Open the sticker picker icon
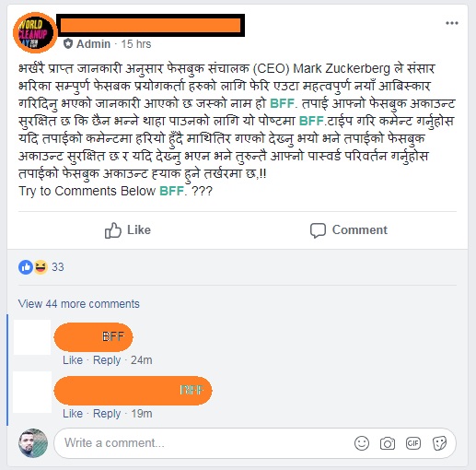This screenshot has width=476, height=470. click(439, 443)
